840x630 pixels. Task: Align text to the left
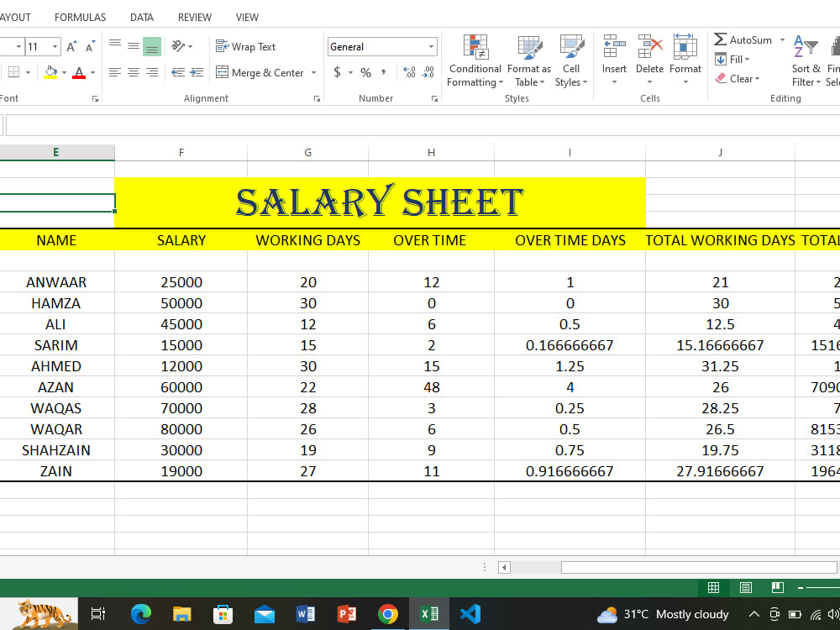tap(114, 72)
